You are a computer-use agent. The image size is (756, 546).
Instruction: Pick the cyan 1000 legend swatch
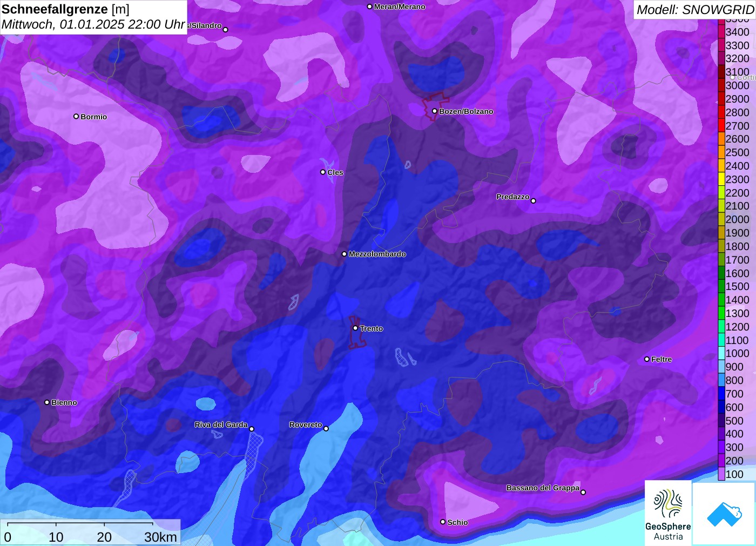pos(721,353)
